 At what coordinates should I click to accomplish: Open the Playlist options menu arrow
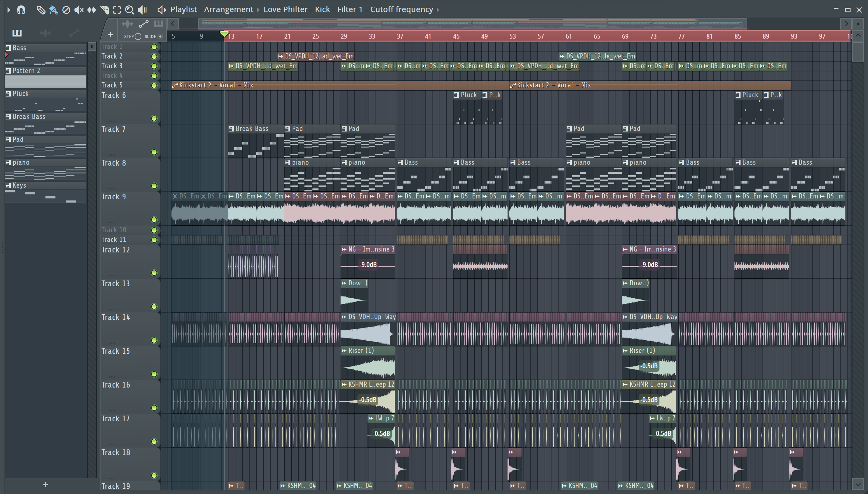9,10
